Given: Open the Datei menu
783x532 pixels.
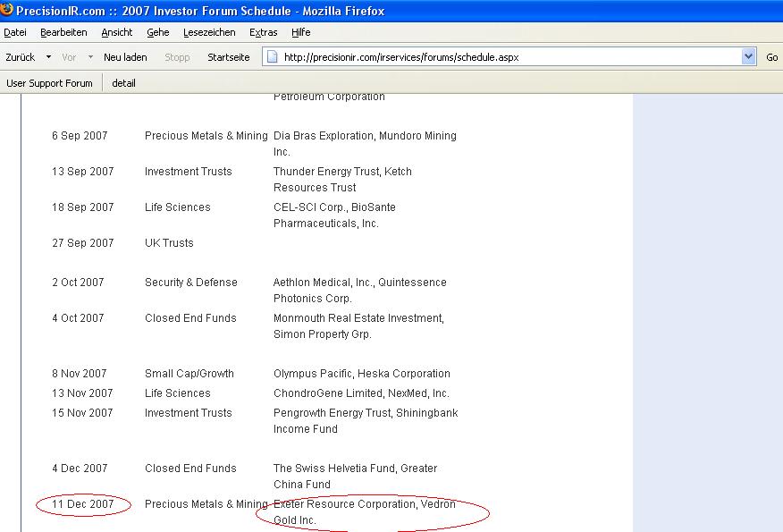Looking at the screenshot, I should tap(15, 32).
